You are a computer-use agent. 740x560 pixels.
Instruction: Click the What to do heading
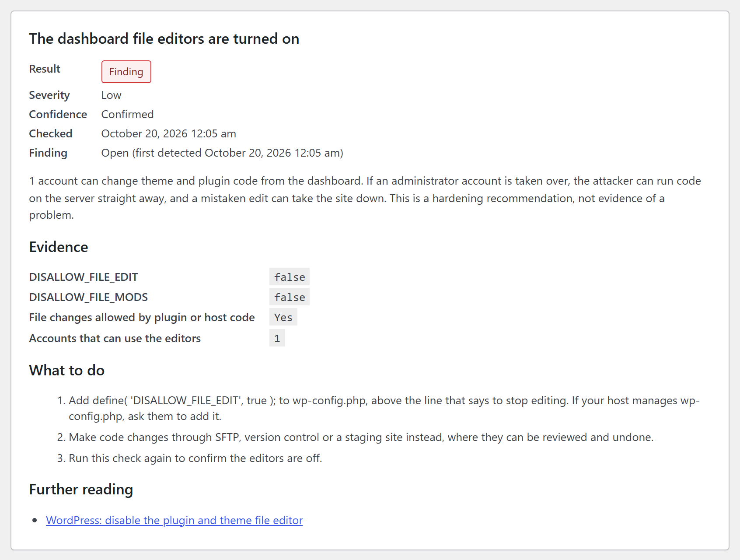point(67,370)
